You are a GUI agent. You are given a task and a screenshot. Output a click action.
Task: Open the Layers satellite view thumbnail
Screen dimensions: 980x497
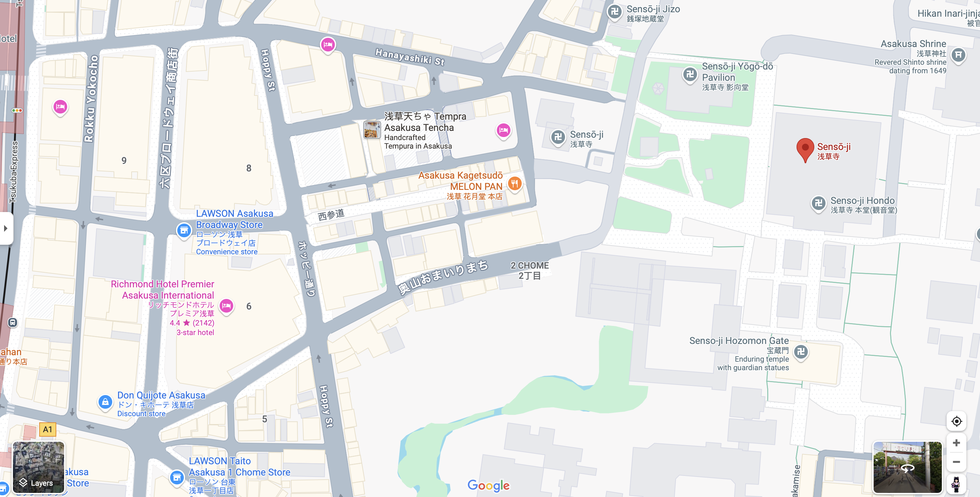coord(39,467)
